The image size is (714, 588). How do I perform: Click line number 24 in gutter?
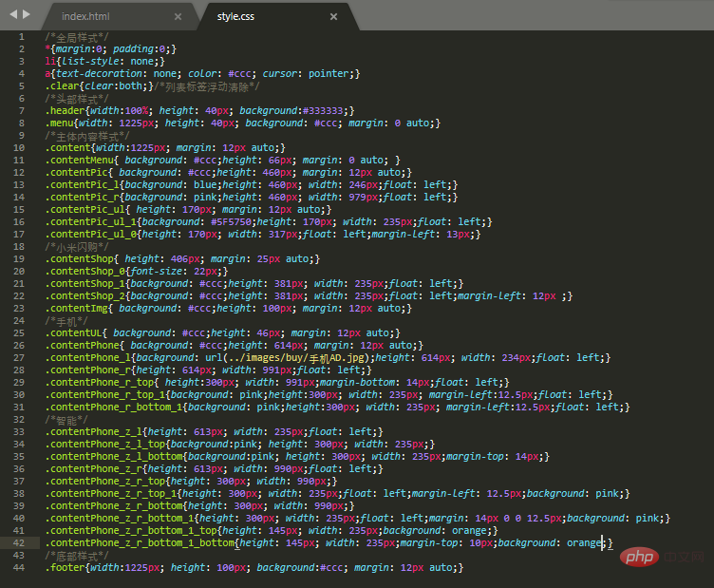pyautogui.click(x=19, y=321)
